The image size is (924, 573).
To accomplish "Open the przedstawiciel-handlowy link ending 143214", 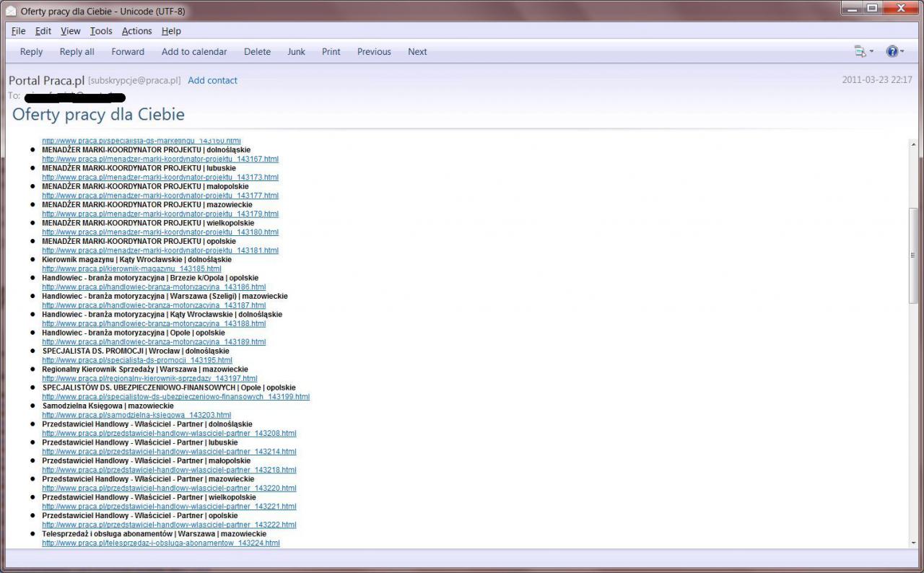I will click(x=169, y=452).
